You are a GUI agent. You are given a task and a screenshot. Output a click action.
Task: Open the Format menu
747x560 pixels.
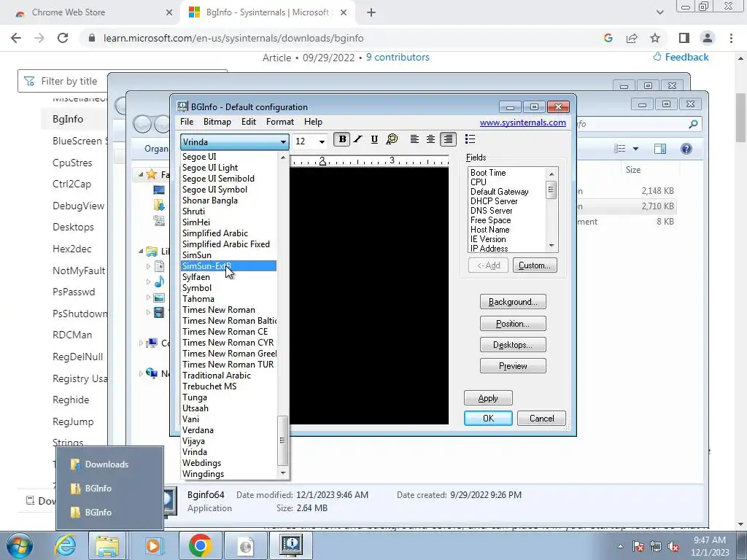click(x=280, y=122)
